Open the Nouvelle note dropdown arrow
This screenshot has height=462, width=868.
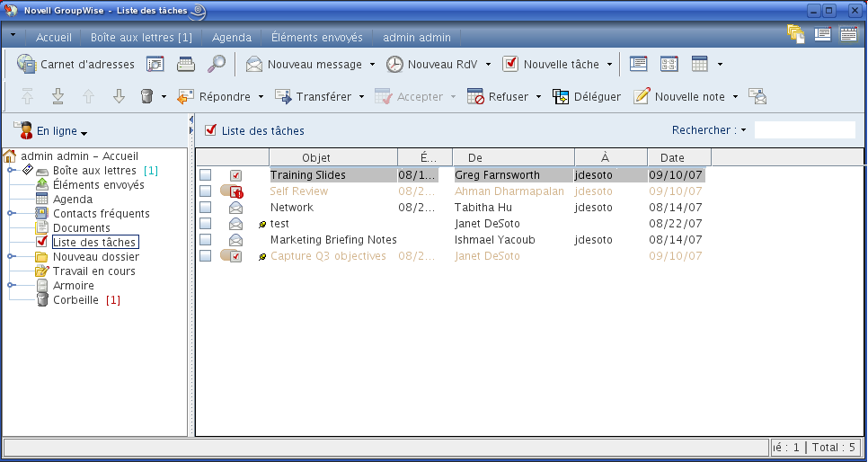(735, 96)
